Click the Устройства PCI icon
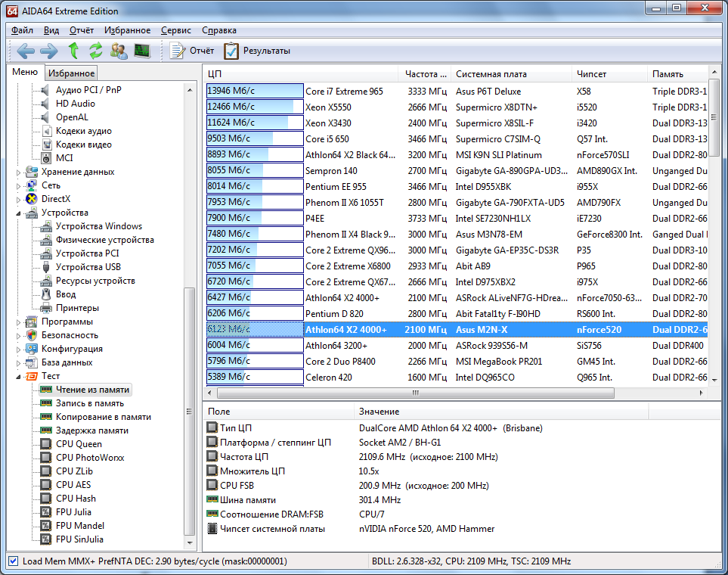728x575 pixels. pos(46,253)
